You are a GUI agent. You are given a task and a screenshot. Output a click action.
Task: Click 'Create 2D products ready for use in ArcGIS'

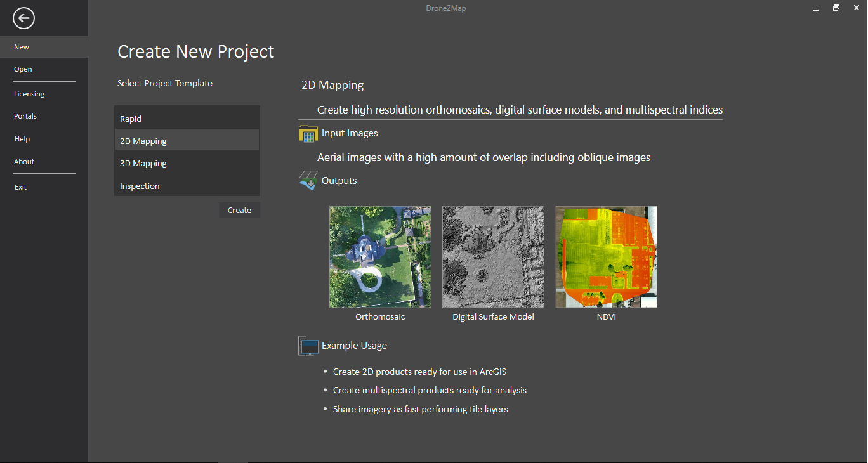419,372
